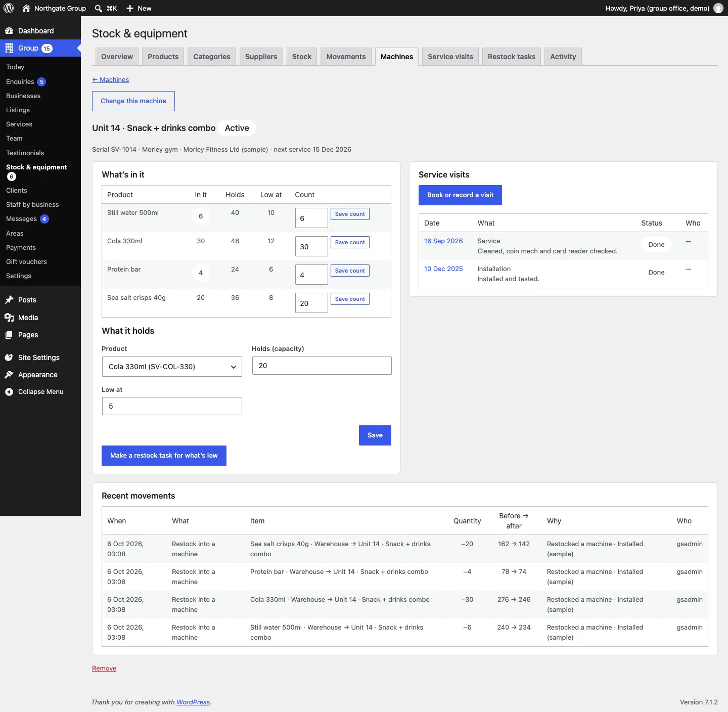Click the WordPress logo icon
The image size is (728, 712).
9,8
